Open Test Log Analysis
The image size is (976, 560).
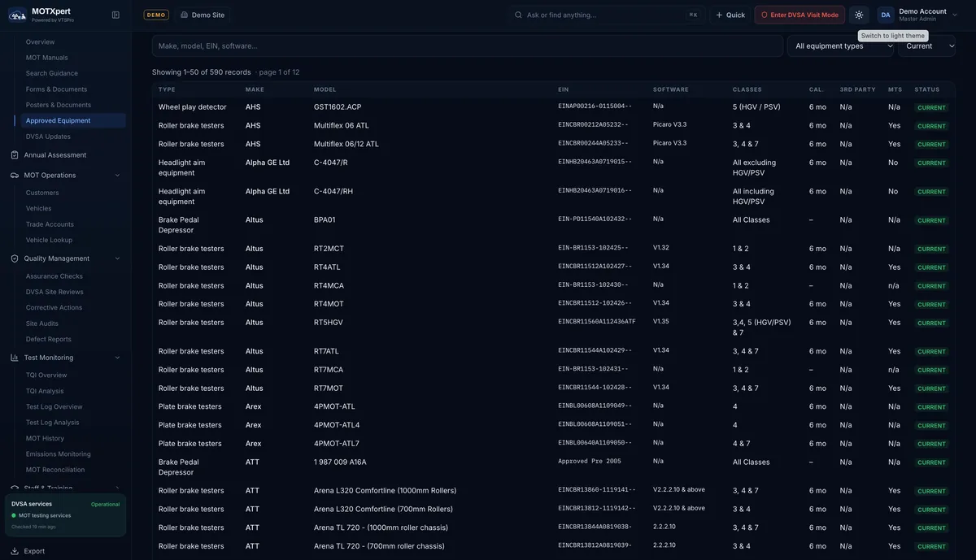point(53,423)
